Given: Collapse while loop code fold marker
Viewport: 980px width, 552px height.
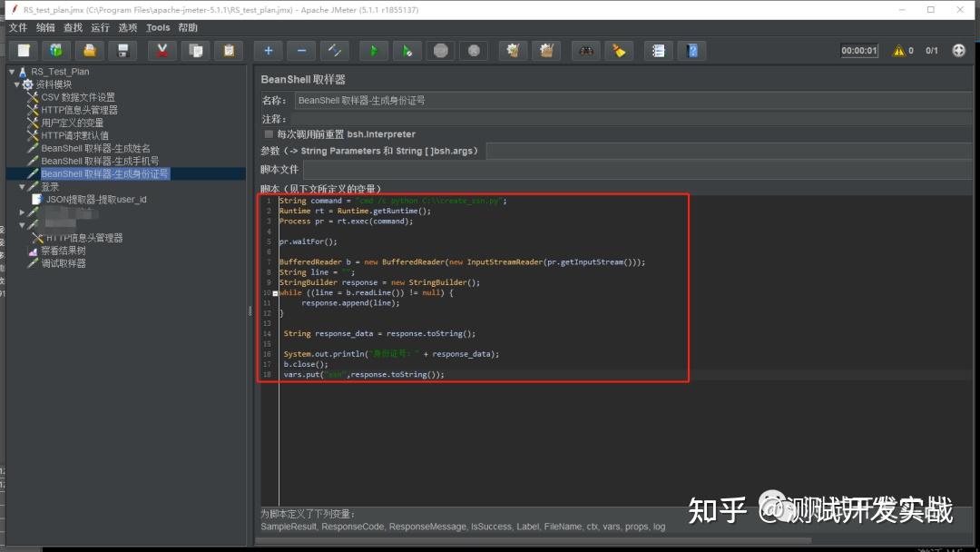Looking at the screenshot, I should tap(275, 292).
